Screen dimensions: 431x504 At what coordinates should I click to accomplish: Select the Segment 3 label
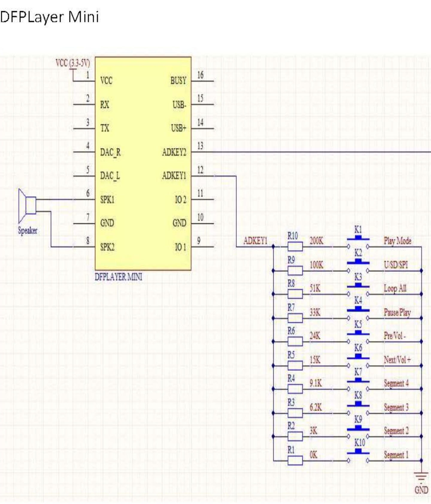pos(396,407)
